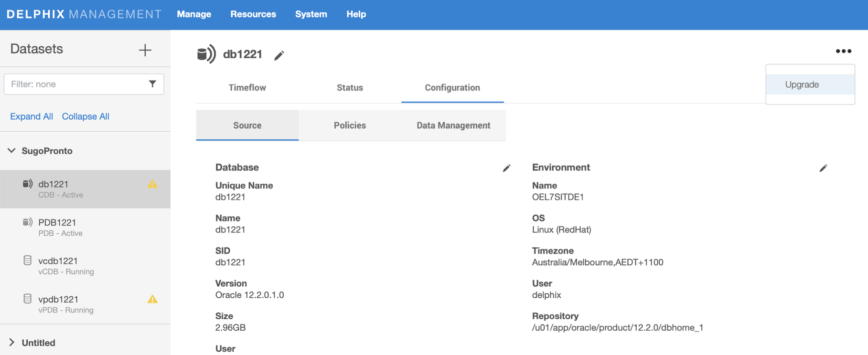868x355 pixels.
Task: Click the Oracle 12.2.0.1.0 version value
Action: tap(250, 295)
